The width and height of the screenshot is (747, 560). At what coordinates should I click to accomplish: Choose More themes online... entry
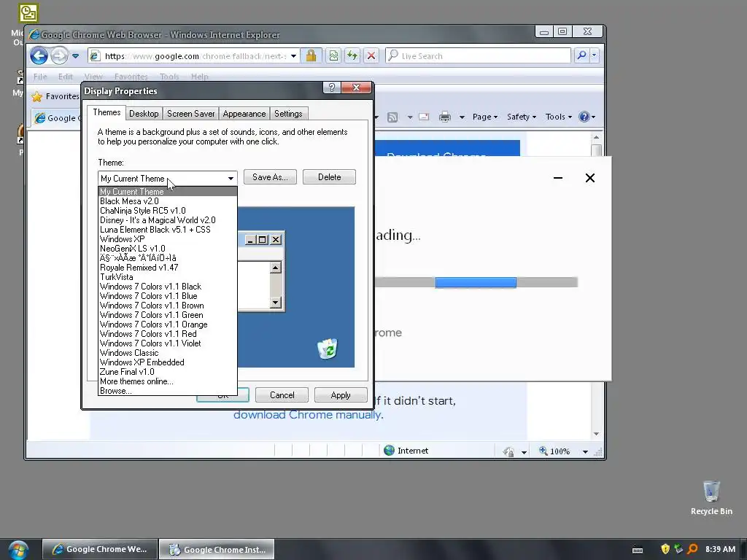click(167, 381)
